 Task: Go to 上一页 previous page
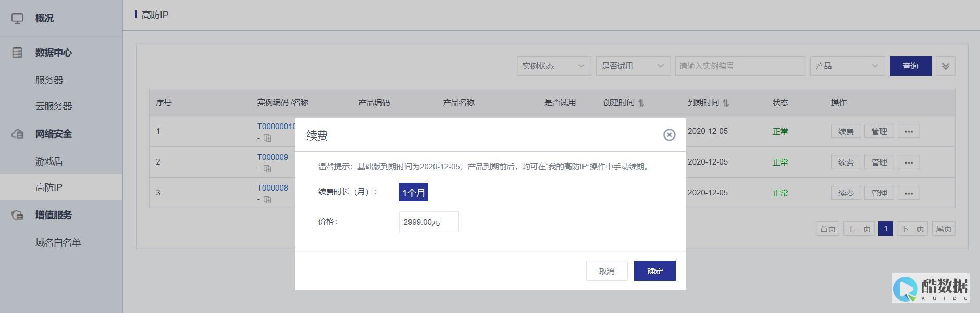coord(859,229)
